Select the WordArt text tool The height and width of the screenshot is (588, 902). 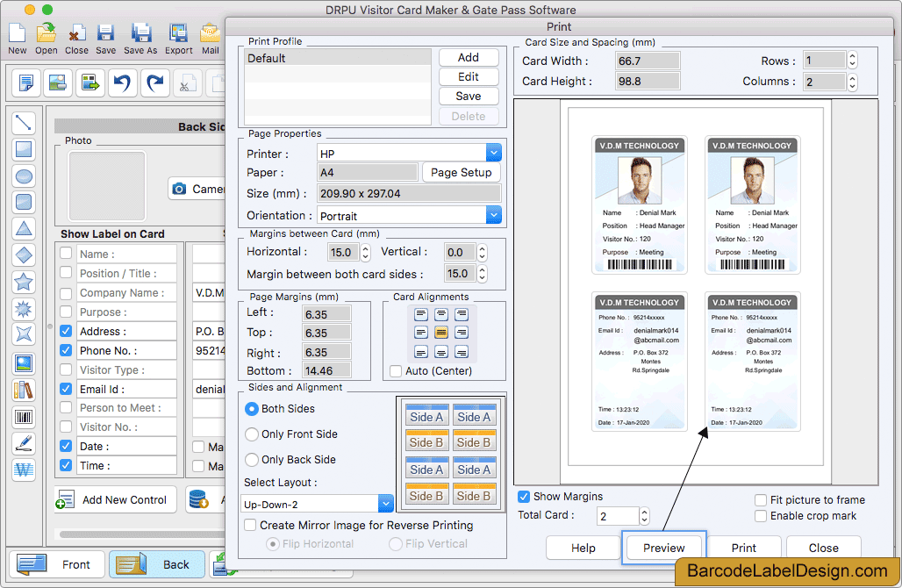24,470
